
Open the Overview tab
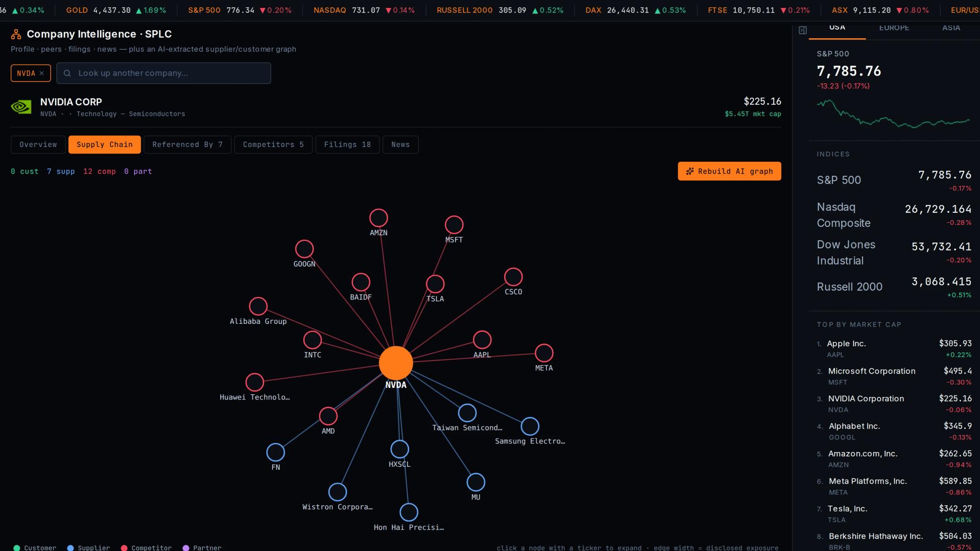coord(38,144)
